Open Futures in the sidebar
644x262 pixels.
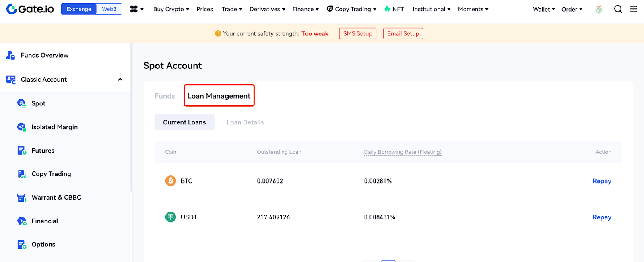(x=43, y=151)
